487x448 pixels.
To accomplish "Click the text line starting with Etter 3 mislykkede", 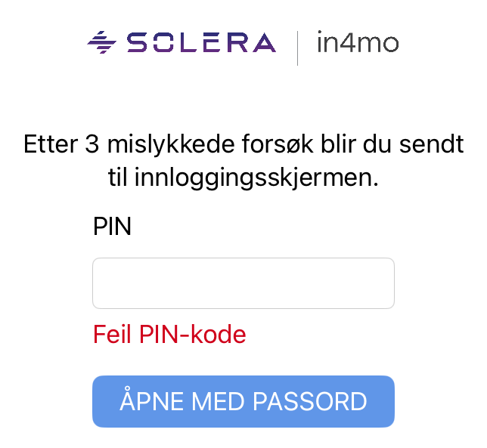I will pos(243,144).
